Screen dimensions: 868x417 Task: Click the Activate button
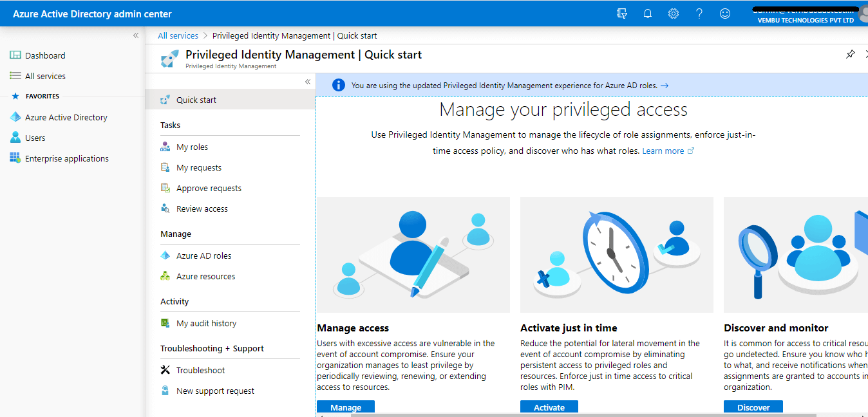549,407
